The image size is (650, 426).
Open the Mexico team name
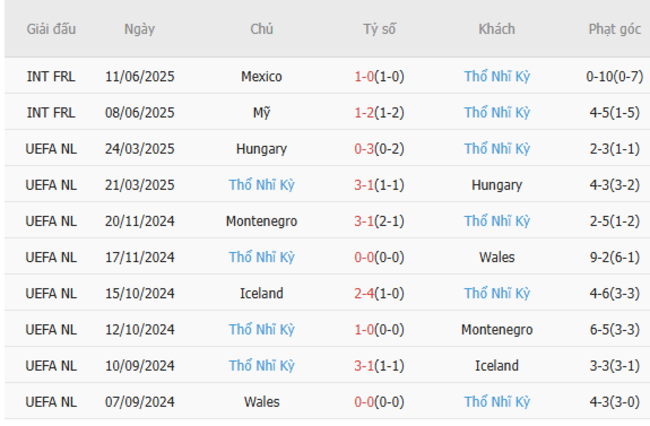point(262,76)
